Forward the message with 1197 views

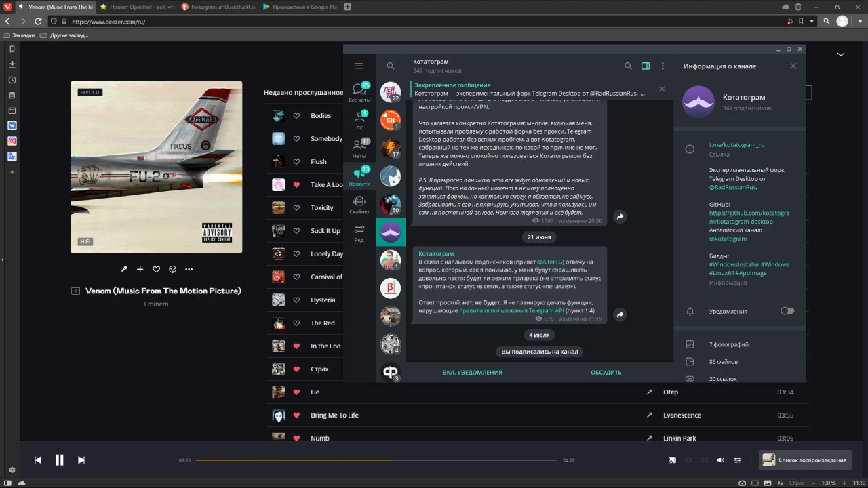pos(620,216)
